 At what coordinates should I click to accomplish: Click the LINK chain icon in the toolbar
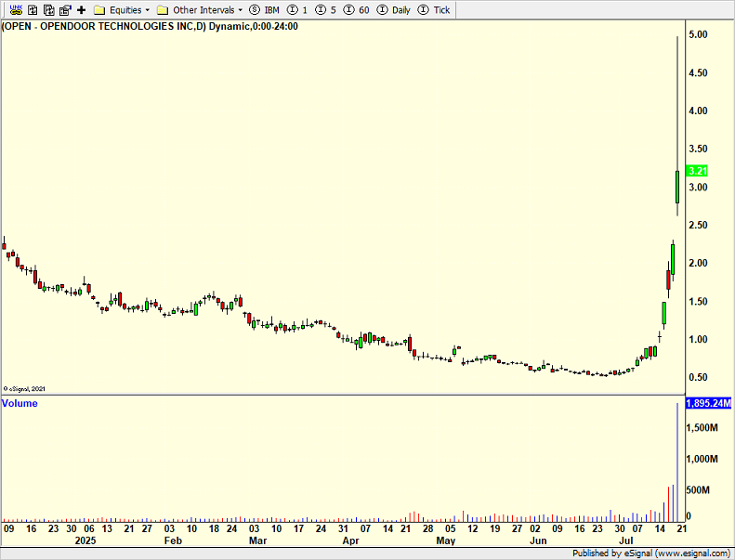click(16, 9)
